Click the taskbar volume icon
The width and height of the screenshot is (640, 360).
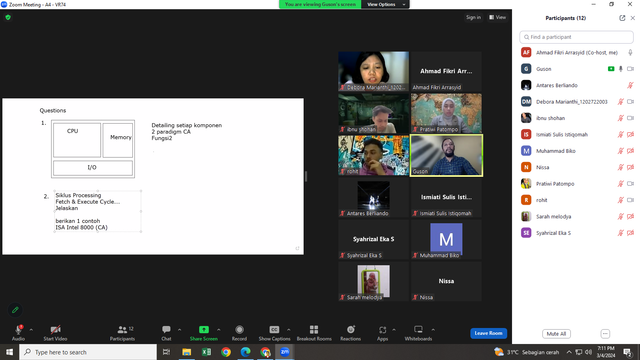tap(588, 352)
